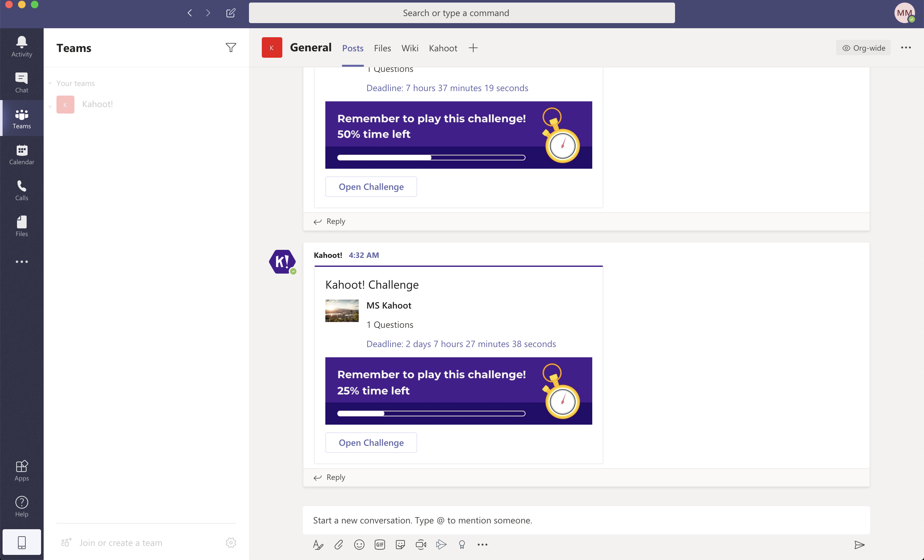The width and height of the screenshot is (924, 560).
Task: Open Challenge with 50% time left
Action: pyautogui.click(x=372, y=186)
